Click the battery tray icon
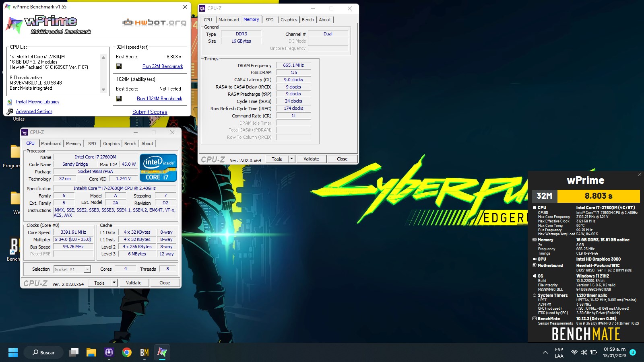Viewport: 644px width, 362px height. [594, 352]
